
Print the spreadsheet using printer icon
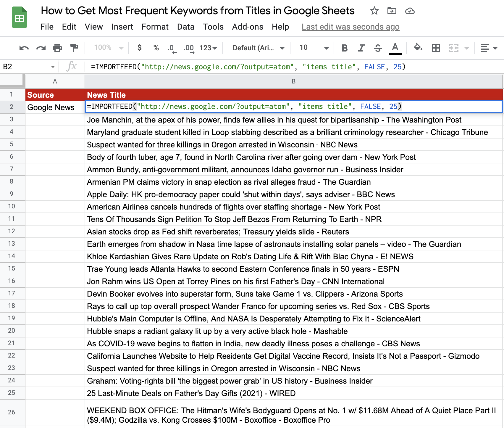click(x=57, y=48)
